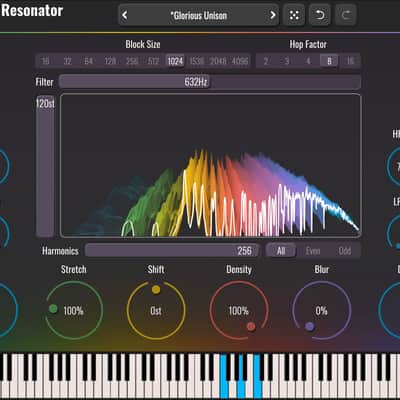Click the green Stretch knob
Viewport: 400px width, 400px height.
[74, 310]
